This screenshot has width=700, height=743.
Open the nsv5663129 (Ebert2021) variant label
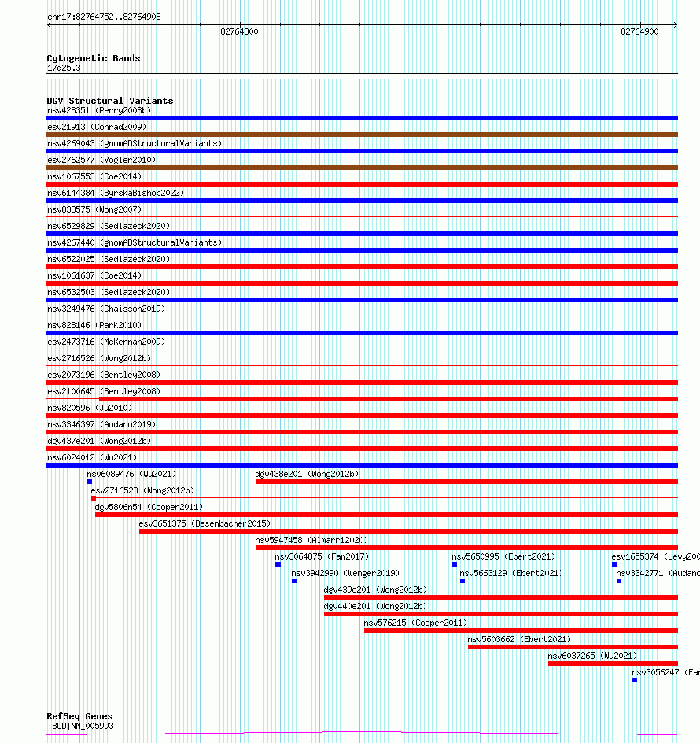(x=511, y=573)
